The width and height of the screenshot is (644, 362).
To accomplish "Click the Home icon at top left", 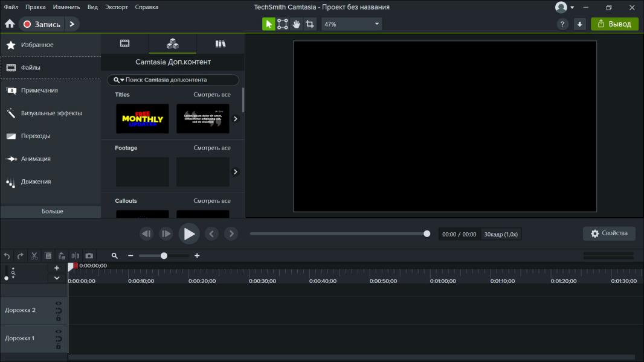I will pos(10,24).
